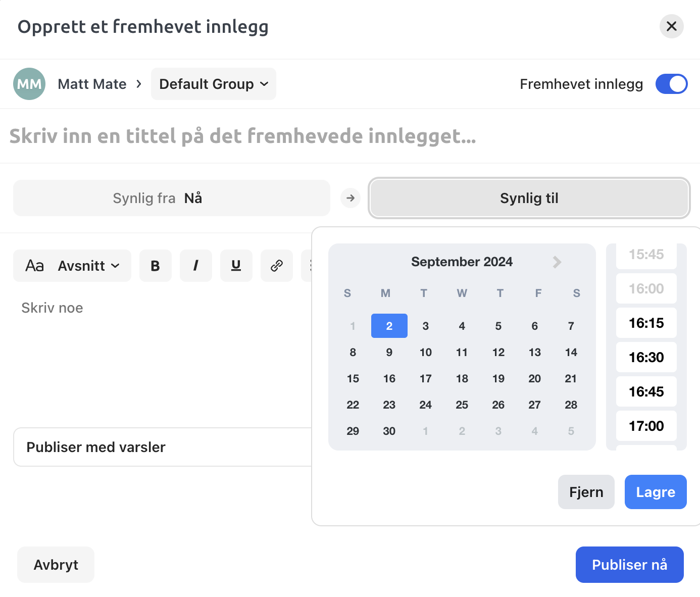
Task: Select the 16:30 time slot
Action: point(646,358)
